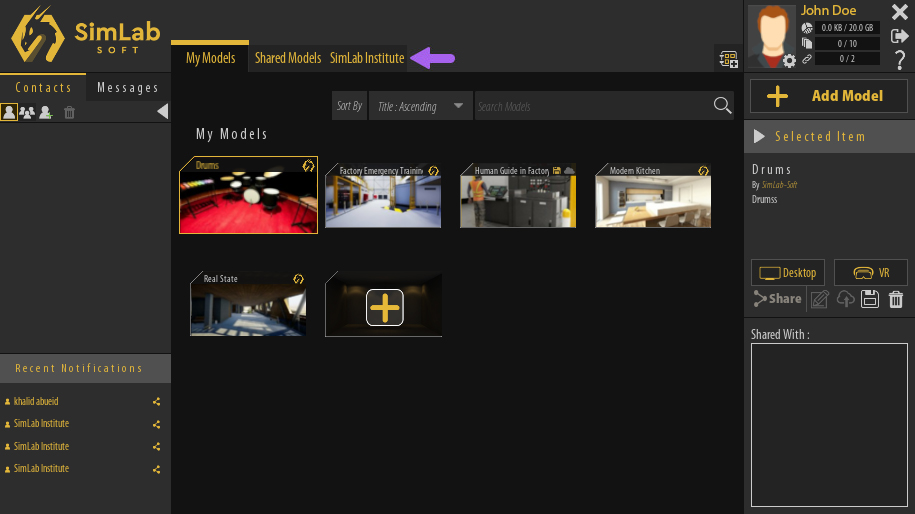
Task: Click storage value 0.0 KB / 20.0 GB
Action: (847, 27)
